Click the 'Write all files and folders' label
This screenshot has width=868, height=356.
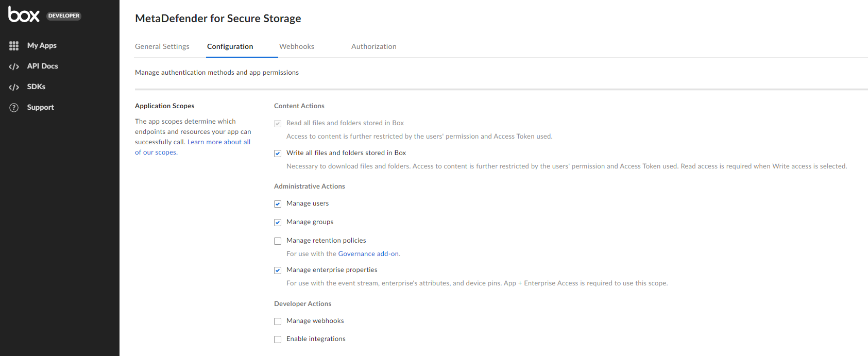346,152
